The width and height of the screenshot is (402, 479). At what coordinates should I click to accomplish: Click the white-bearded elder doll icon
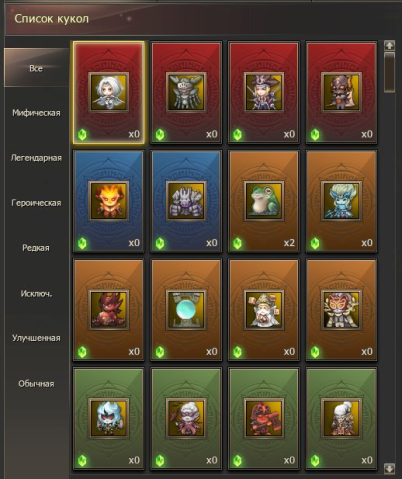coord(264,310)
